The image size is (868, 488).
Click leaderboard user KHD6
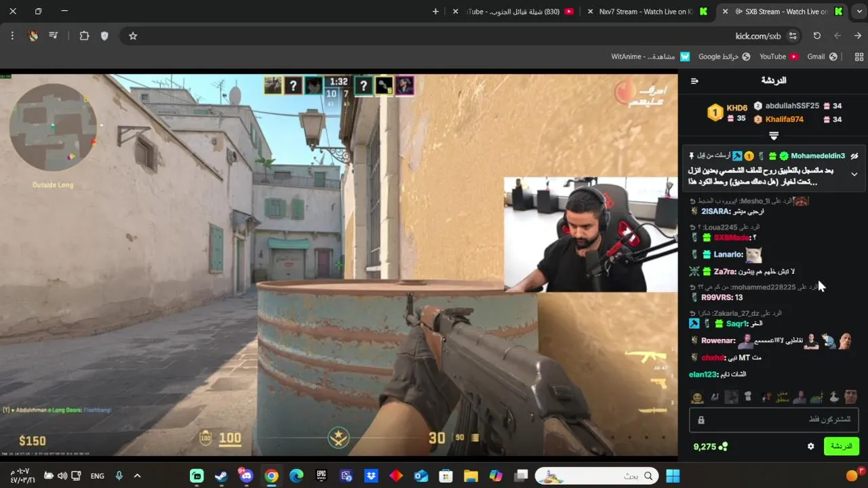click(736, 108)
